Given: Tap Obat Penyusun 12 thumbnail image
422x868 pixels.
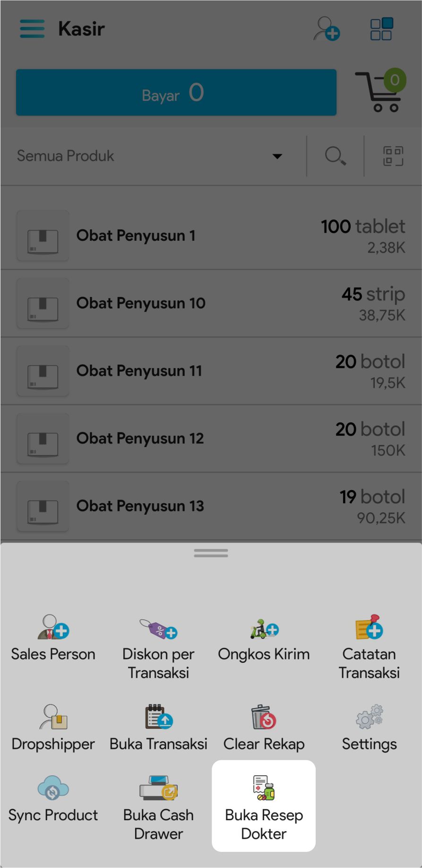Looking at the screenshot, I should 43,438.
